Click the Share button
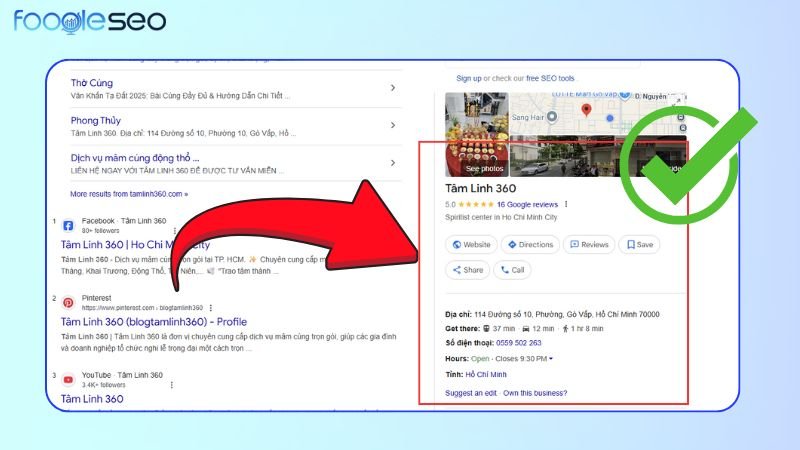This screenshot has width=800, height=450. point(467,270)
